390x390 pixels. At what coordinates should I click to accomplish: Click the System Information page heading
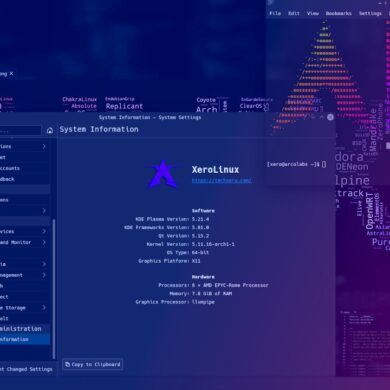(x=99, y=129)
